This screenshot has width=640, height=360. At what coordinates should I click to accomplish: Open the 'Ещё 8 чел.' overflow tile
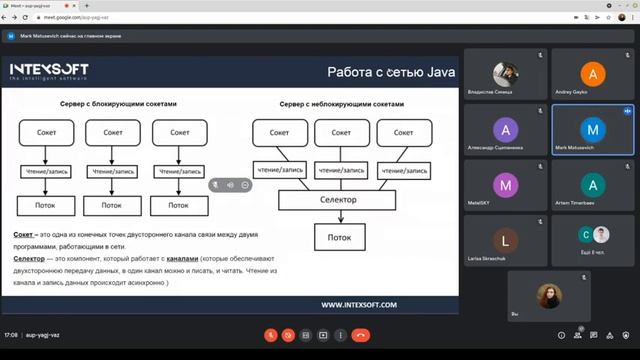[x=593, y=241]
